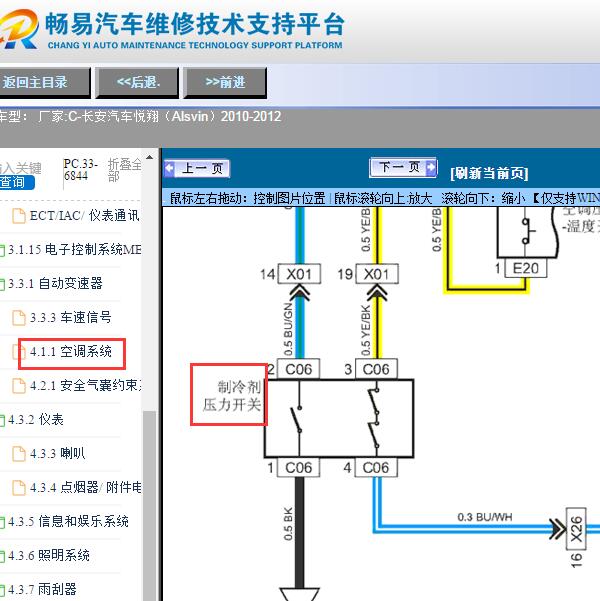Click connector label 1 C06

tap(293, 468)
